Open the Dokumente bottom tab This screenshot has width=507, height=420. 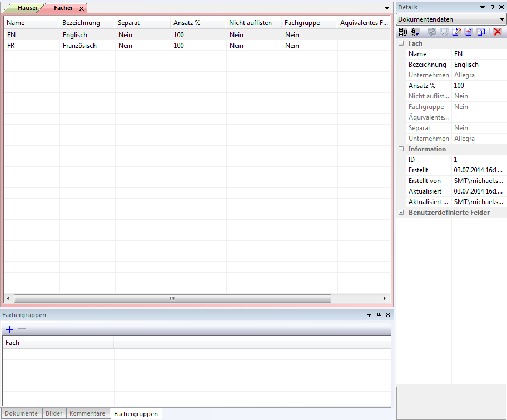click(22, 413)
